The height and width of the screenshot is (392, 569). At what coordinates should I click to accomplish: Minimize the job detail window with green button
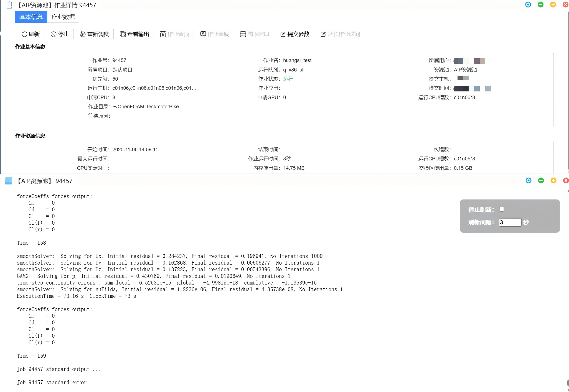(540, 4)
